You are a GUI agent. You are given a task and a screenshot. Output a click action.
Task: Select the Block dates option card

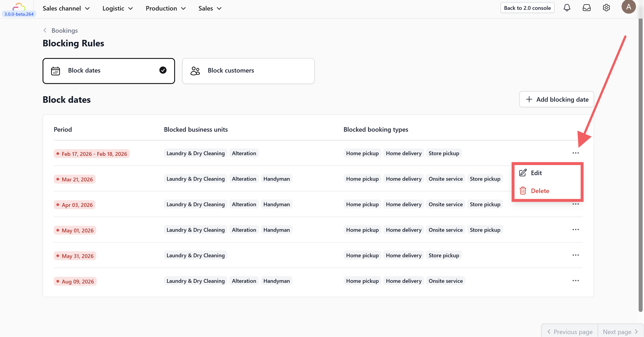[109, 71]
